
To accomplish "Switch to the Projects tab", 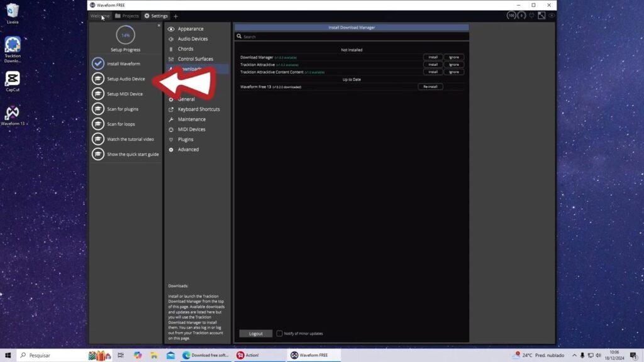I will point(127,16).
